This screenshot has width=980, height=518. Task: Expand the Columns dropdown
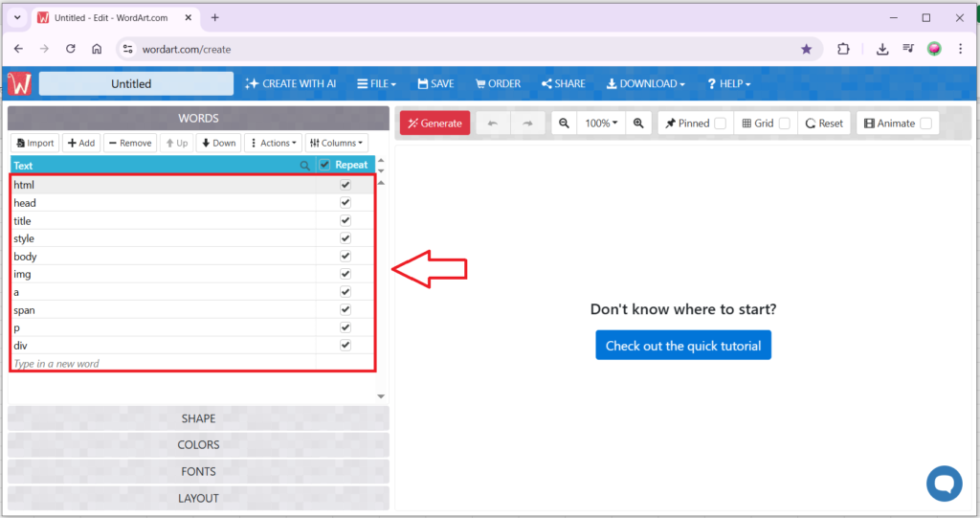pos(337,143)
